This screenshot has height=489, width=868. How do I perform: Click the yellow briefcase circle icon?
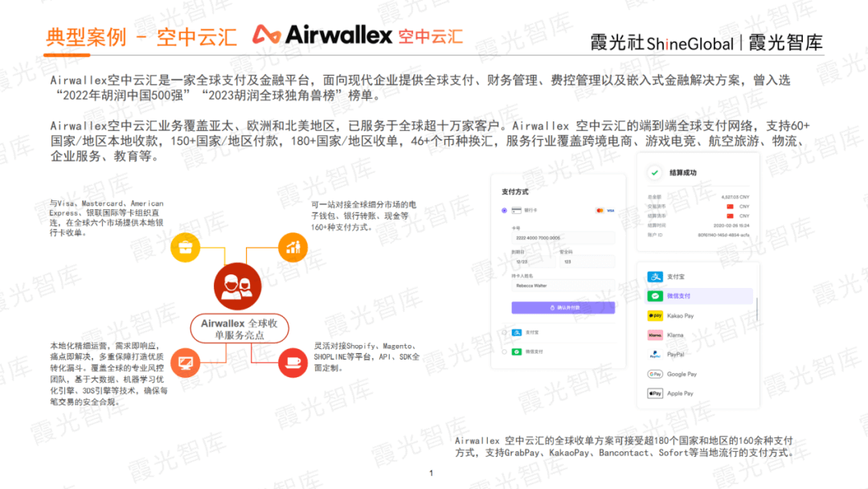click(186, 248)
